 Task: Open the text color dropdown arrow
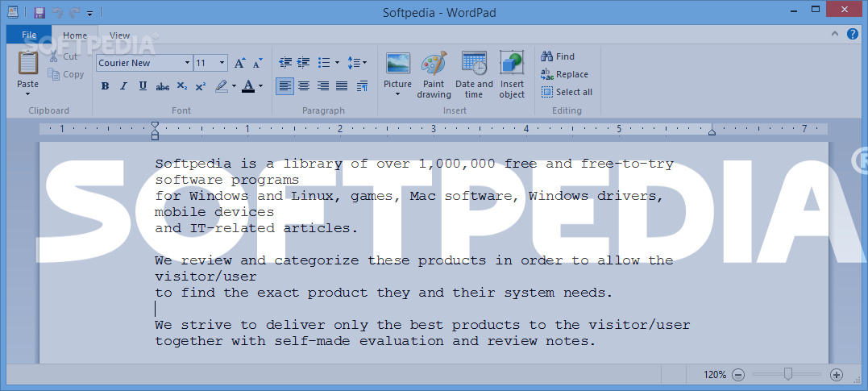(x=261, y=85)
